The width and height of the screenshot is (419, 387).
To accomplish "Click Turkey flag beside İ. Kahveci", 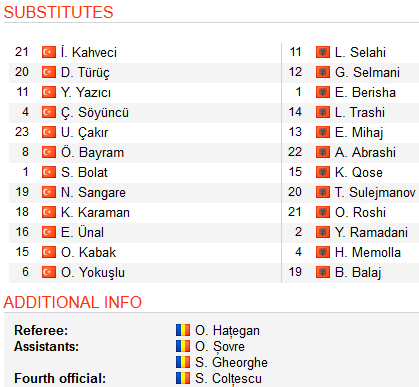I will click(49, 52).
